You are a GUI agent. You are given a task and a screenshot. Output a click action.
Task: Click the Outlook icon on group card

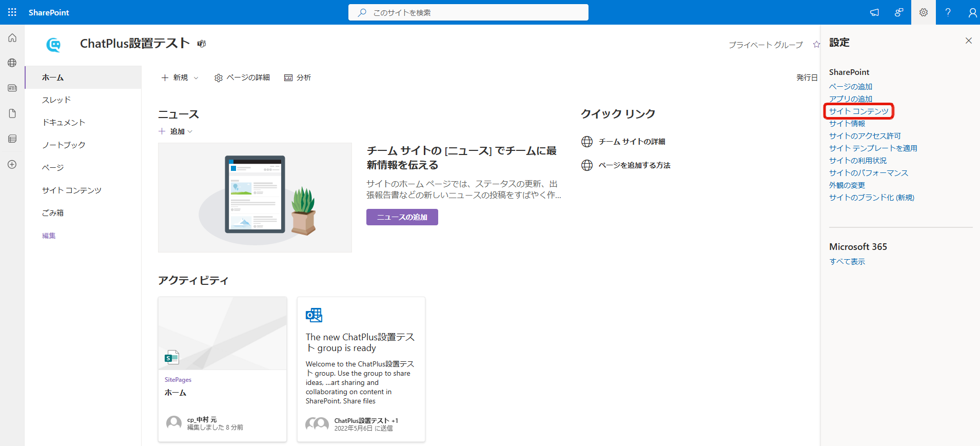coord(314,315)
